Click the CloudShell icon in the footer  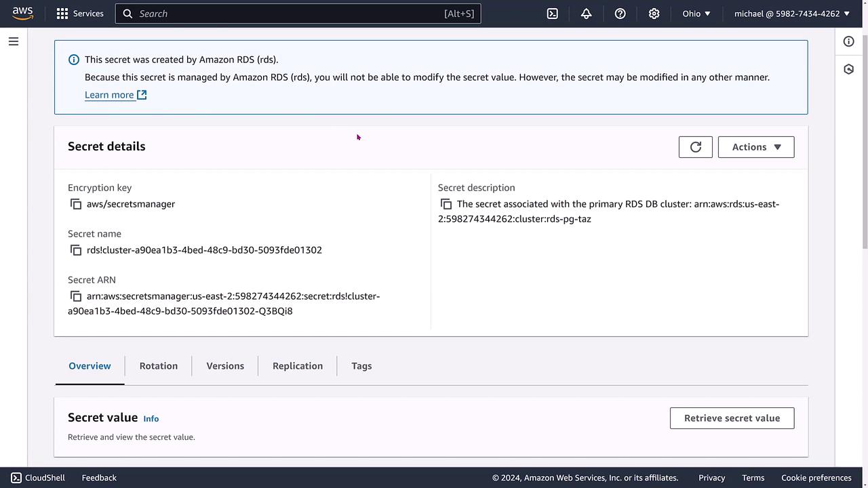16,478
